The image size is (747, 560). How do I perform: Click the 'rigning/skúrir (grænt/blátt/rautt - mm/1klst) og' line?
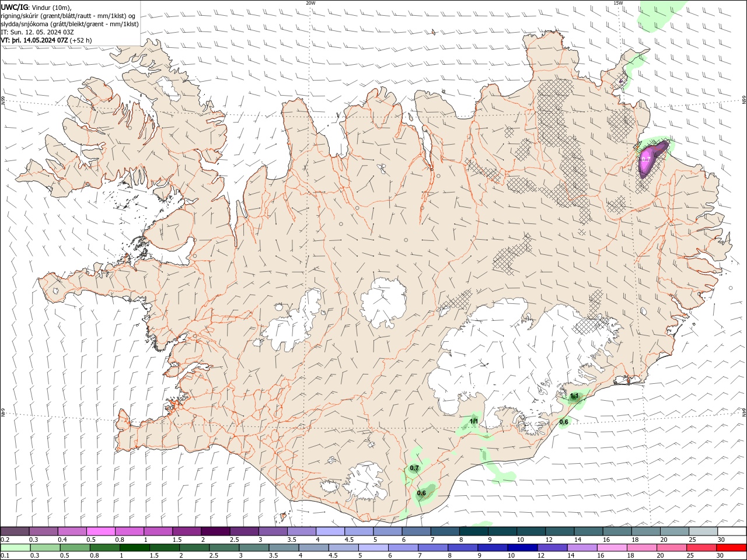click(x=68, y=16)
